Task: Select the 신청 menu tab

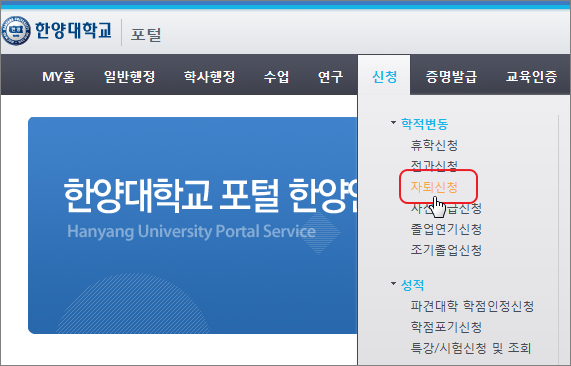Action: click(x=384, y=76)
